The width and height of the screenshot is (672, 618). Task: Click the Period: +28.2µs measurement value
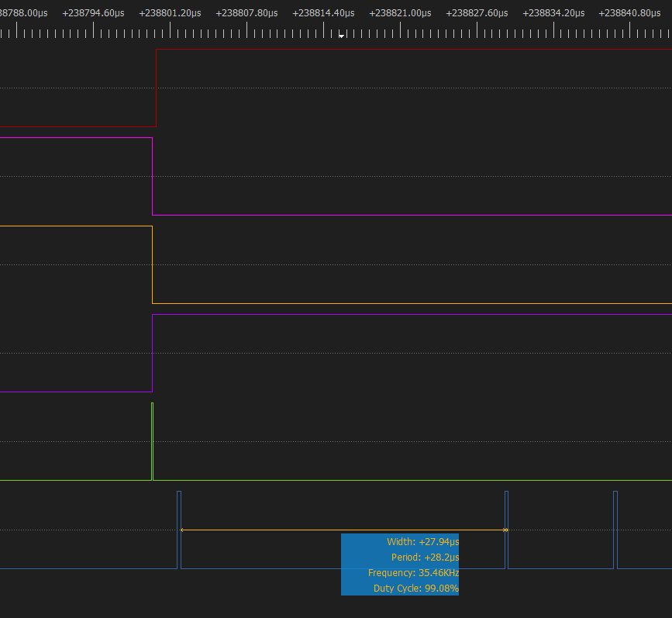point(428,557)
